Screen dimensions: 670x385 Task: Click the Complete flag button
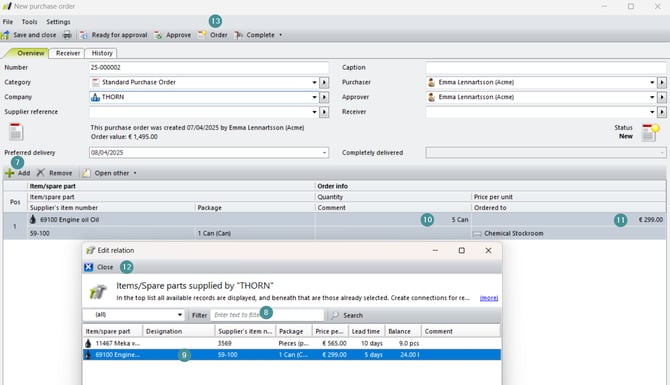click(x=255, y=35)
